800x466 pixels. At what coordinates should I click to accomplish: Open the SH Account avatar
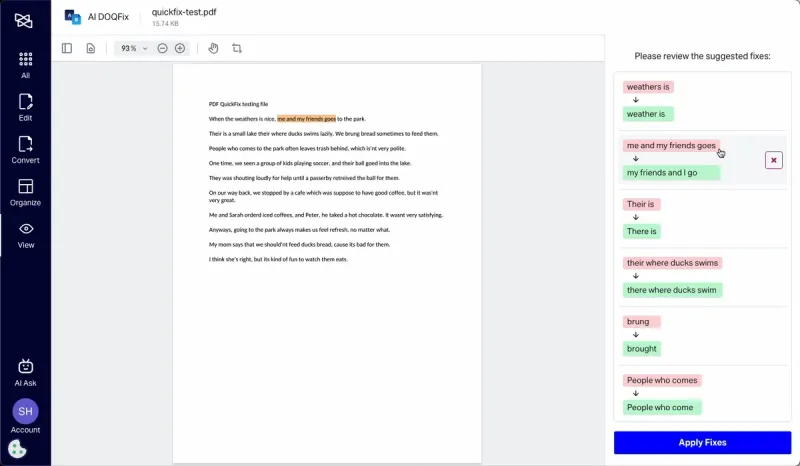click(x=26, y=411)
